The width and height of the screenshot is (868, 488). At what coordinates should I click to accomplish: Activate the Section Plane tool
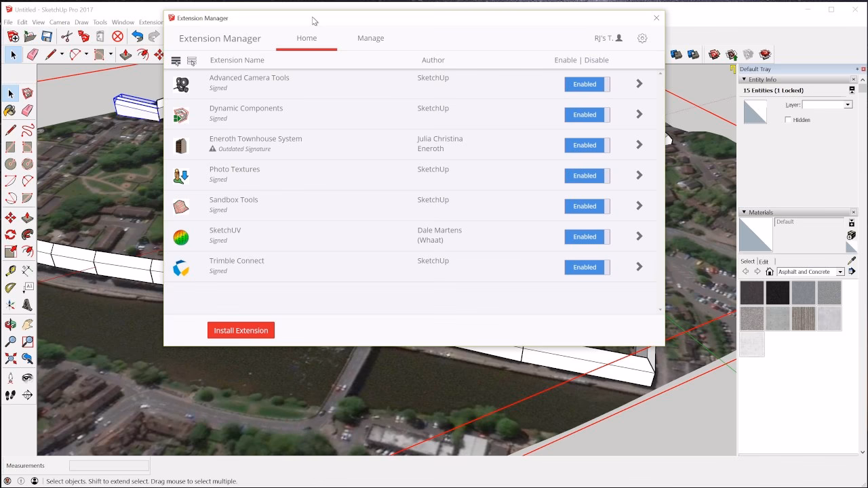click(27, 395)
